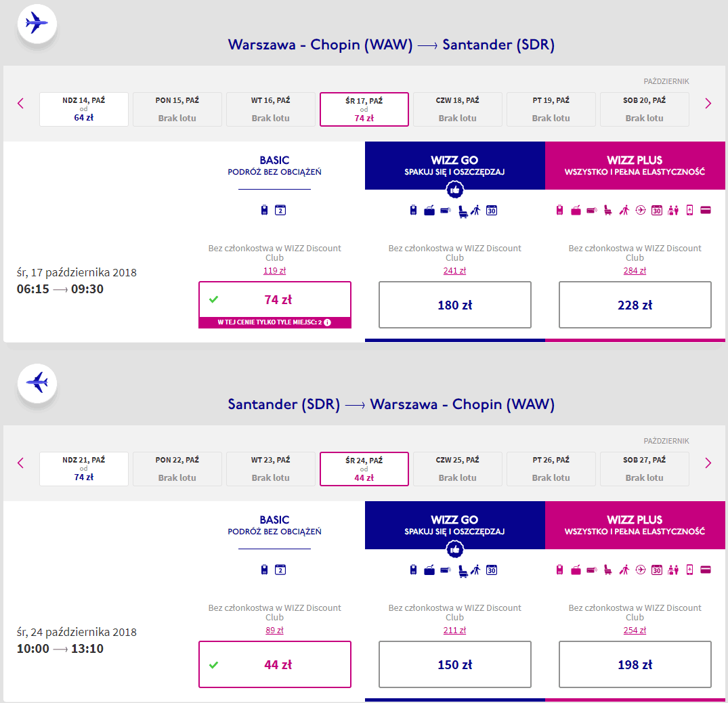Click the return flight airplane icon
728x703 pixels.
point(37,384)
